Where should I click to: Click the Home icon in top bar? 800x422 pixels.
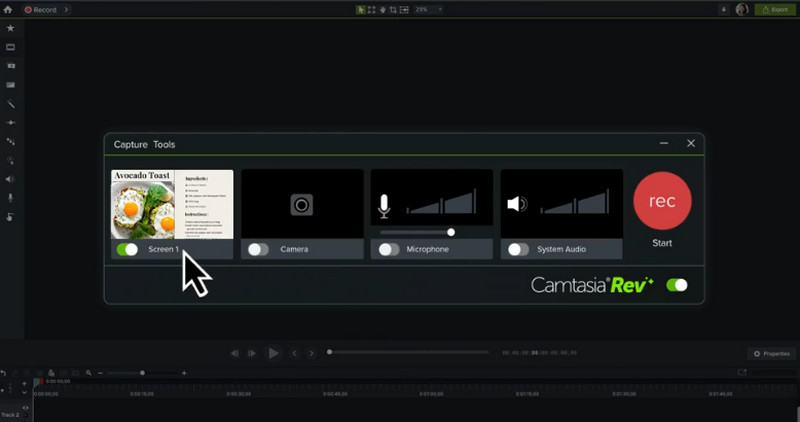click(8, 9)
